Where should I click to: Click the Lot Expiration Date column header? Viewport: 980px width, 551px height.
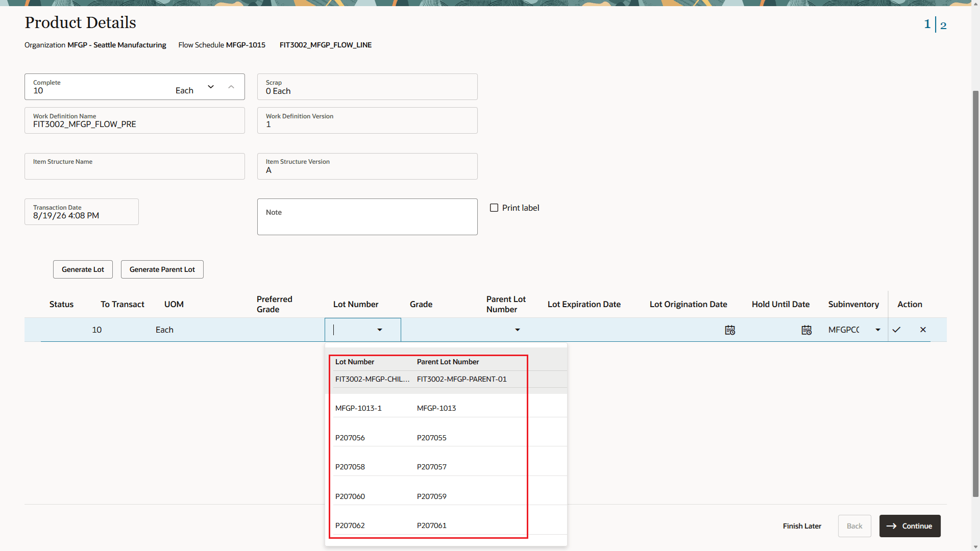point(584,304)
